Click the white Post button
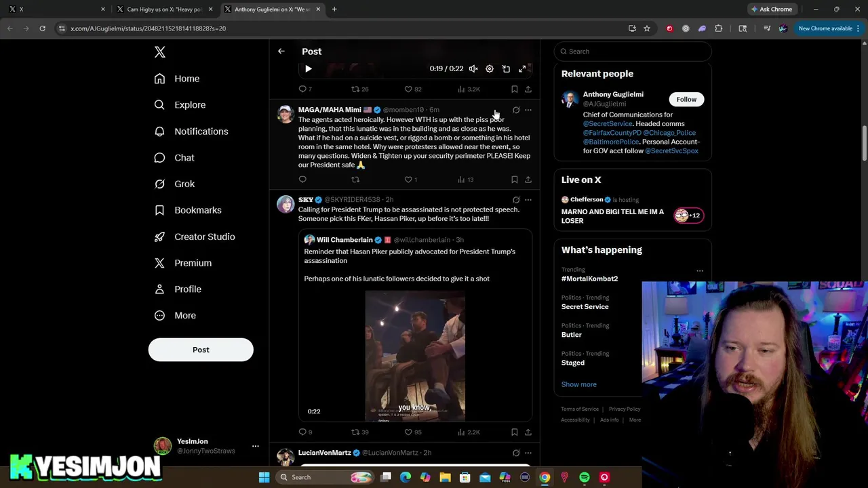Viewport: 868px width, 488px height. [201, 350]
